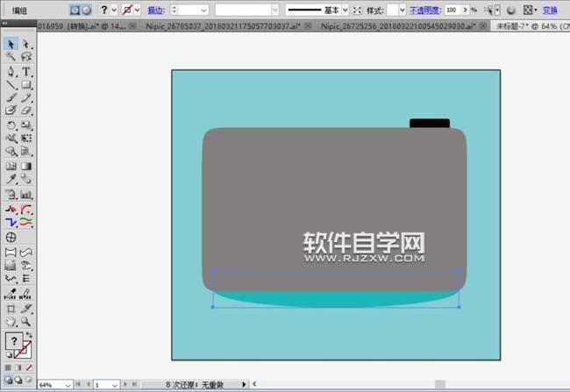Pick the Slice tool
The height and width of the screenshot is (392, 570).
(25, 309)
